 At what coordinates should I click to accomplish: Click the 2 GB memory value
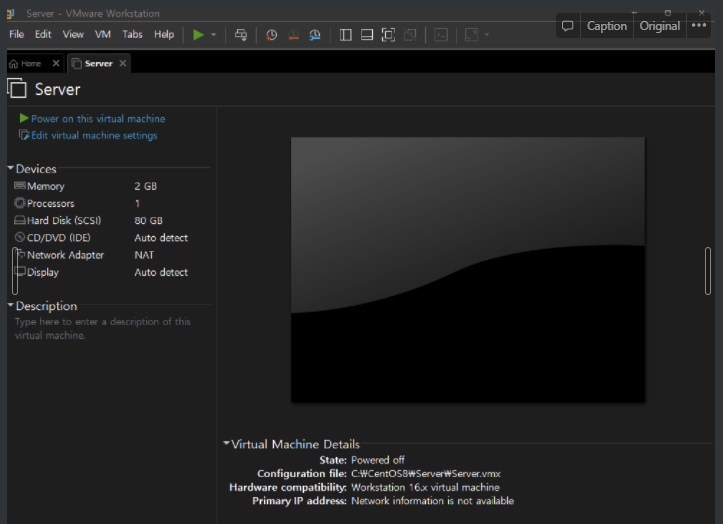(146, 186)
